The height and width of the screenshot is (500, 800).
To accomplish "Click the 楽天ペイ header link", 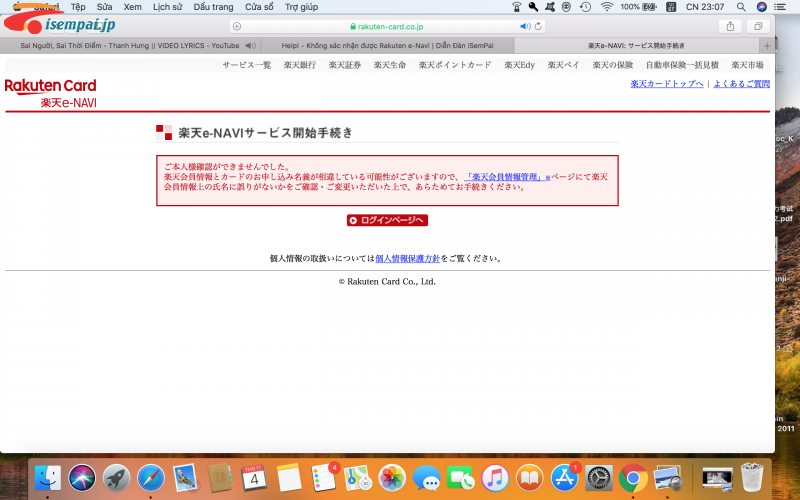I will pyautogui.click(x=563, y=65).
